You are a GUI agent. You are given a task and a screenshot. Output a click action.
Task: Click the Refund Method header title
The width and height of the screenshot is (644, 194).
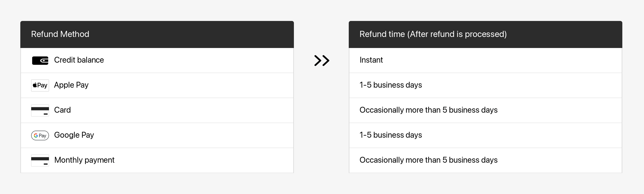tap(60, 34)
